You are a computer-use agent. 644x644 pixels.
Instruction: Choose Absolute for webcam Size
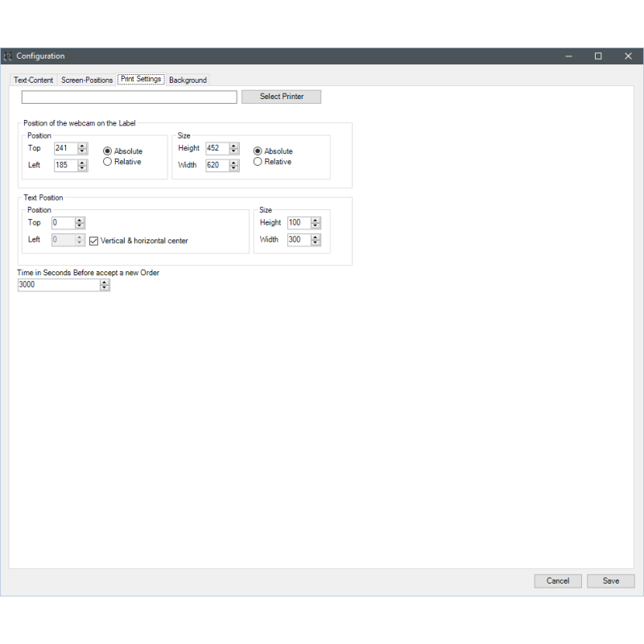258,151
